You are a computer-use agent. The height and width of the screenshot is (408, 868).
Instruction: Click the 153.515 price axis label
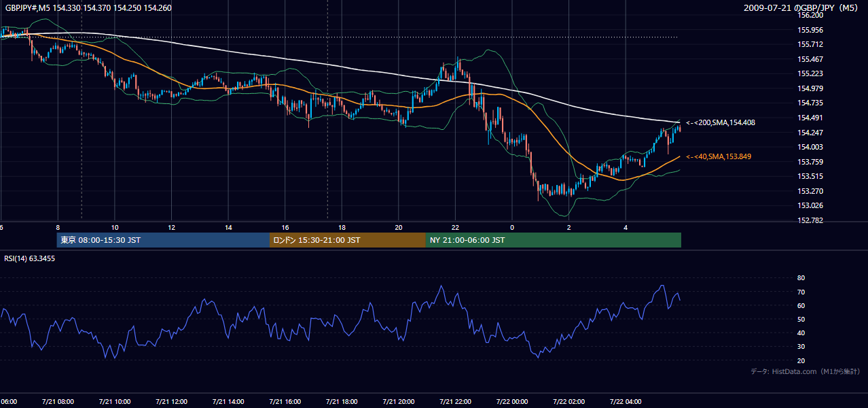pos(810,176)
